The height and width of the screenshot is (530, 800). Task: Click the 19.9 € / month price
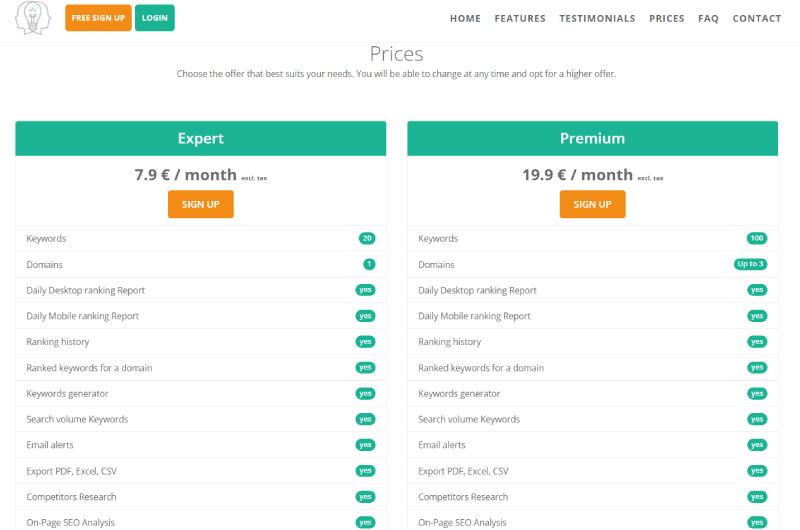[577, 175]
